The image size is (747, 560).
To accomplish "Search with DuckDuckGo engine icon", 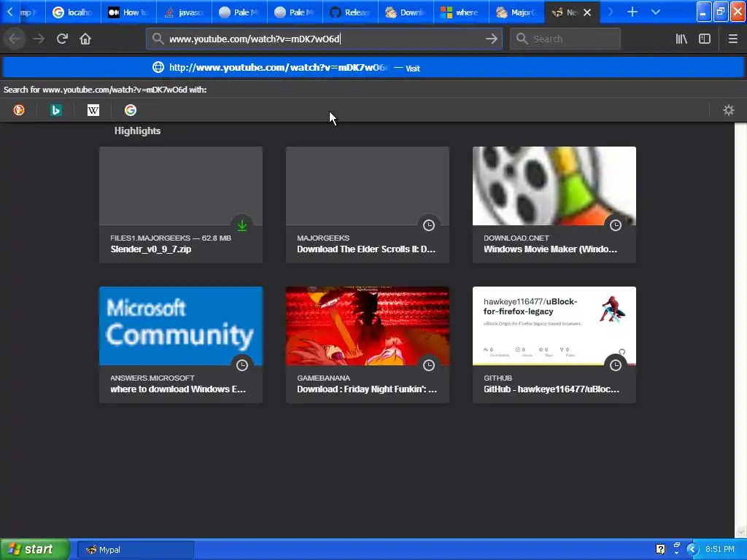I will [x=19, y=110].
